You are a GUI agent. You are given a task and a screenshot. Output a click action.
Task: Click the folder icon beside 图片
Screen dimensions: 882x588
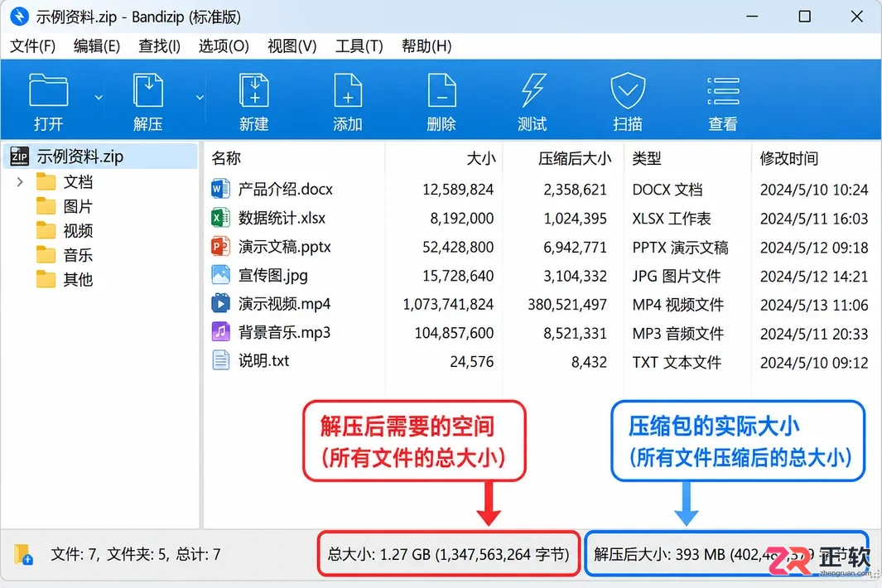[x=46, y=206]
